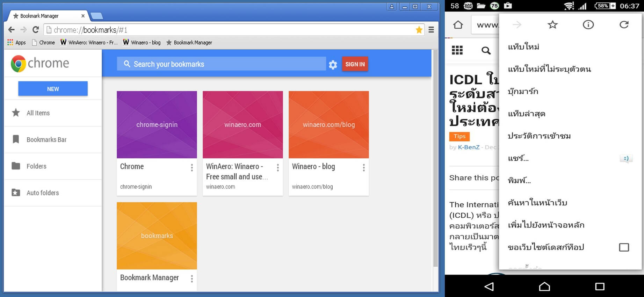
Task: Select Auto folders in sidebar
Action: (53, 193)
